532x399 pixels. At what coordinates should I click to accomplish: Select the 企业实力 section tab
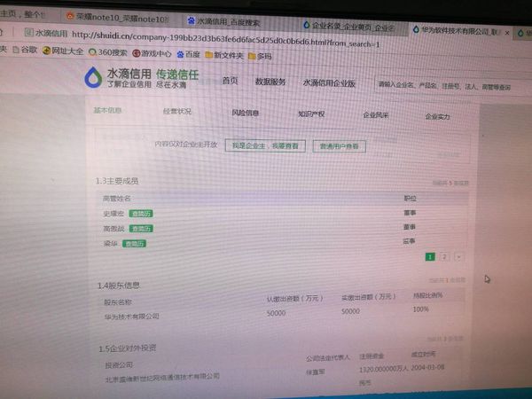[438, 117]
